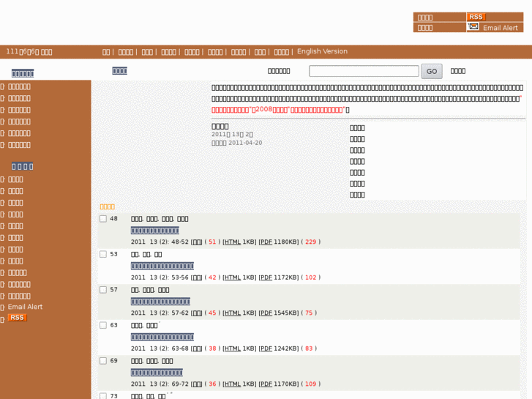
Task: Click the GO search button
Action: (432, 71)
